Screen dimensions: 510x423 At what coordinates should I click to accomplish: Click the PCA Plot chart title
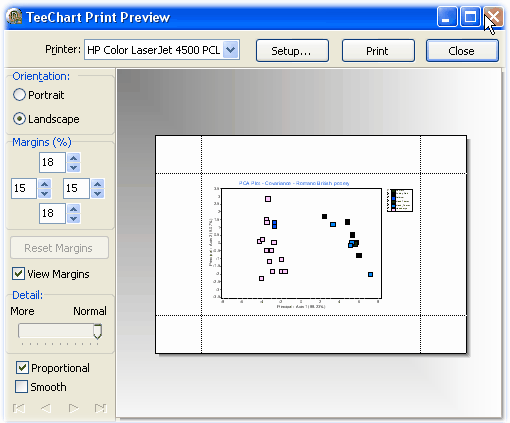pyautogui.click(x=294, y=183)
